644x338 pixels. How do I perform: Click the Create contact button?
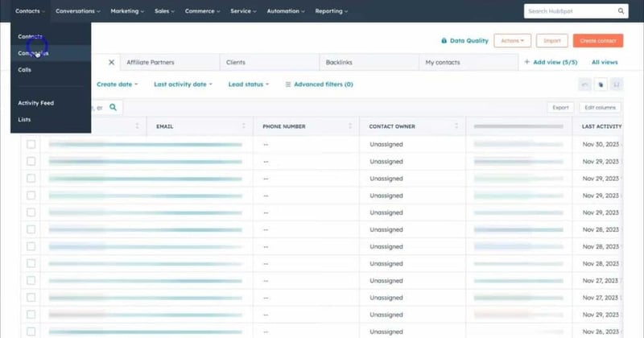click(x=598, y=41)
